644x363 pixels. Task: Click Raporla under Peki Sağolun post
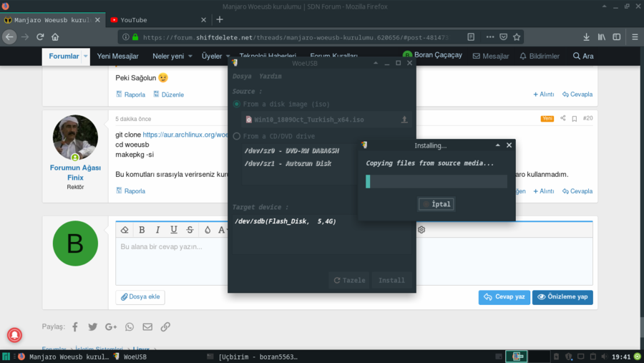coord(131,95)
